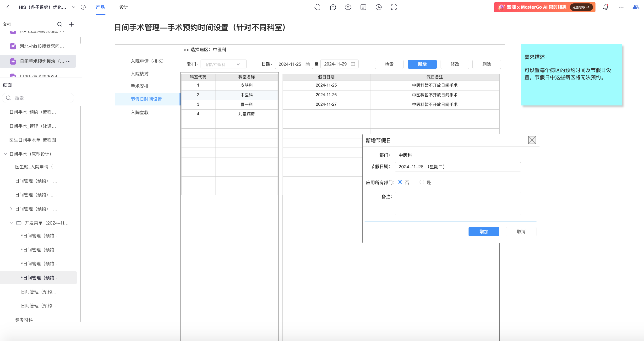Open the clock history icon
This screenshot has height=341, width=644.
[x=378, y=7]
